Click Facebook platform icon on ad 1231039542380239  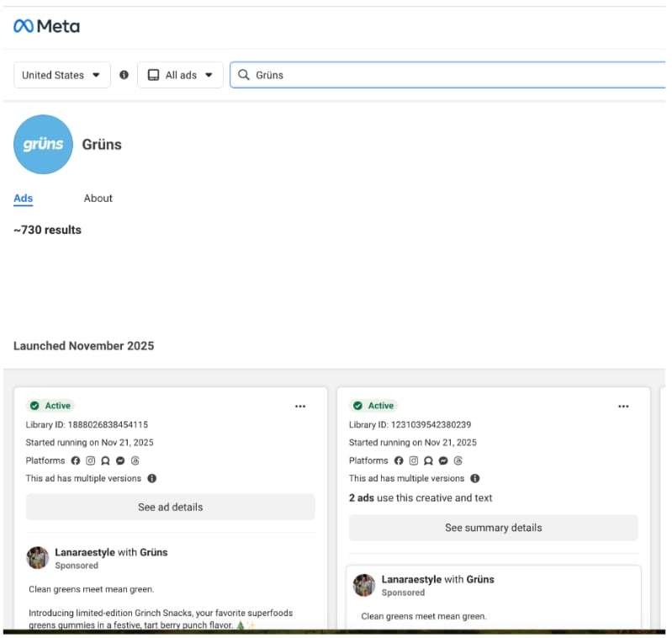click(x=399, y=460)
